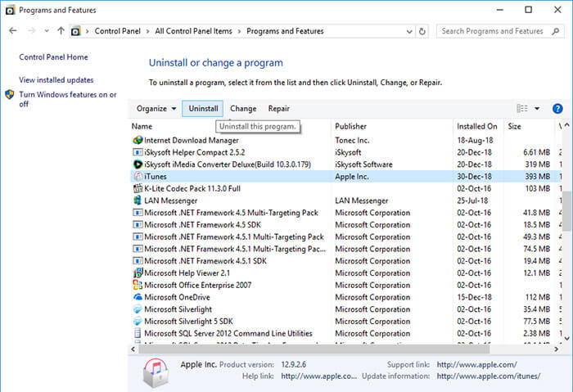Click the Microsoft Office Enterprise 2007 icon
573x392 pixels.
[138, 285]
